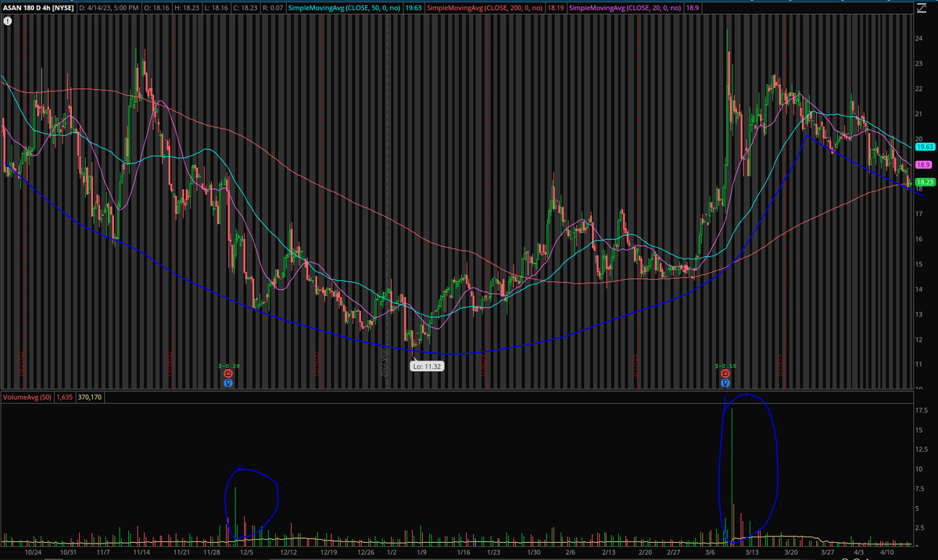Click the SimpleMovingAvg (CLOSE, 200, 0, no) study label
938x560 pixels.
(485, 7)
